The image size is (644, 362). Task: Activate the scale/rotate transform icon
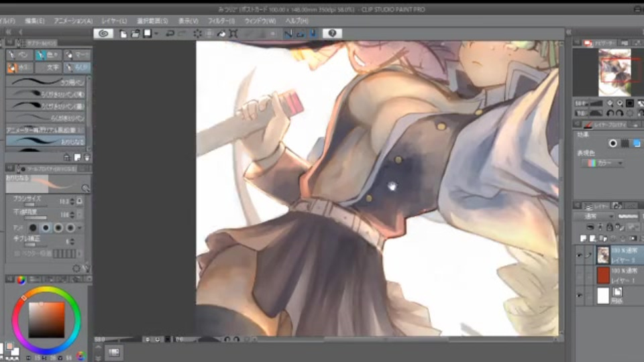(x=233, y=34)
